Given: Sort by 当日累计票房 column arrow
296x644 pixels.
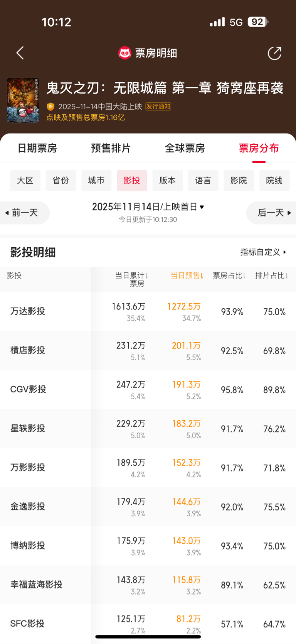Looking at the screenshot, I should pyautogui.click(x=147, y=276).
